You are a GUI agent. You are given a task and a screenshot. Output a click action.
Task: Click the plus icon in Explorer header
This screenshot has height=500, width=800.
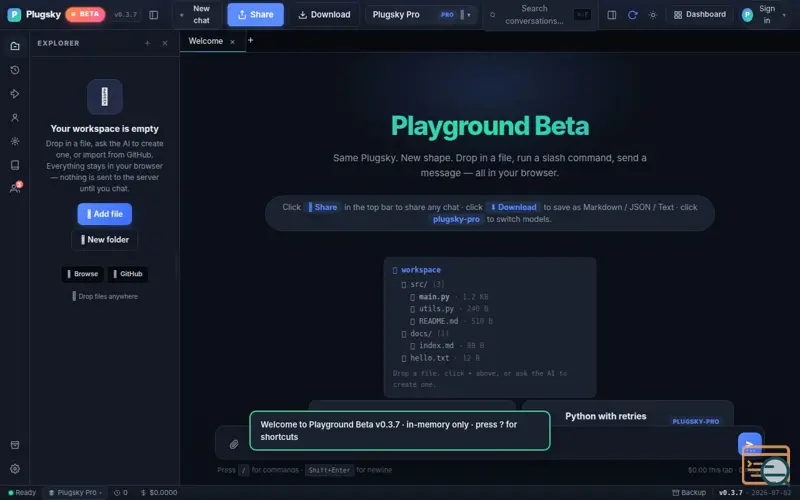(147, 43)
